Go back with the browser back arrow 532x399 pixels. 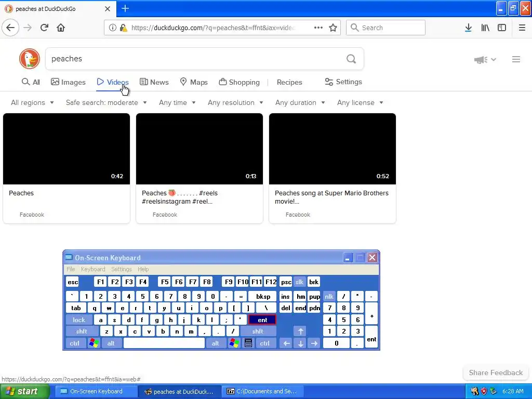coord(10,28)
